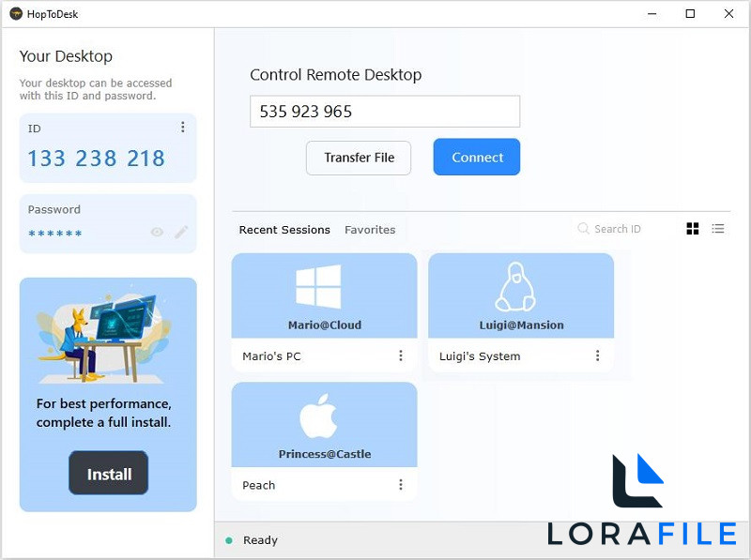
Task: Maximize the HopToDesk window
Action: coord(690,14)
